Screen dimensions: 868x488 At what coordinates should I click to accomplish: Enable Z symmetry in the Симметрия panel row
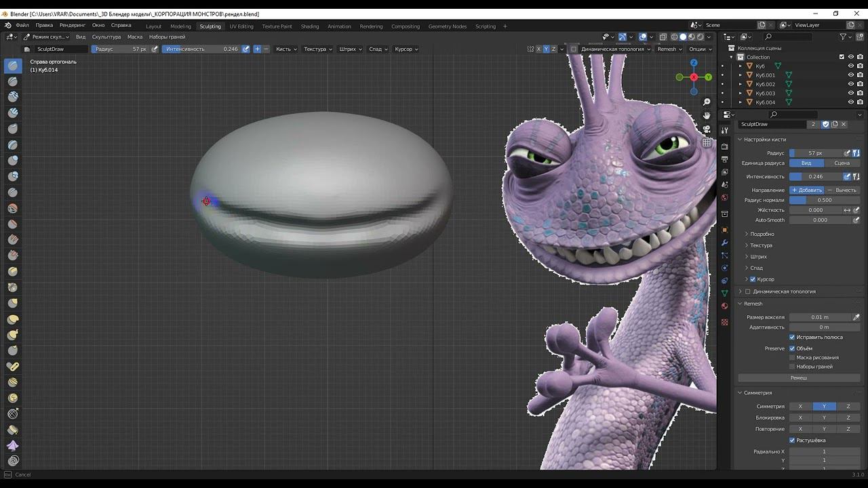pos(848,406)
